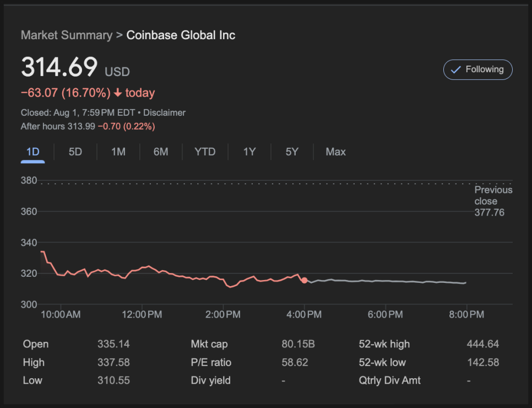This screenshot has height=408, width=532.
Task: Click the Disclaimer link
Action: [x=164, y=113]
